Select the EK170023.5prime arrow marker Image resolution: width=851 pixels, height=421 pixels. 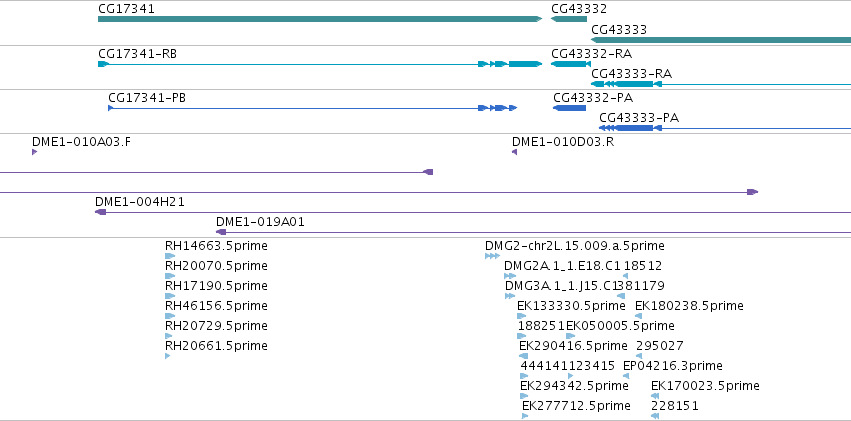(x=655, y=396)
